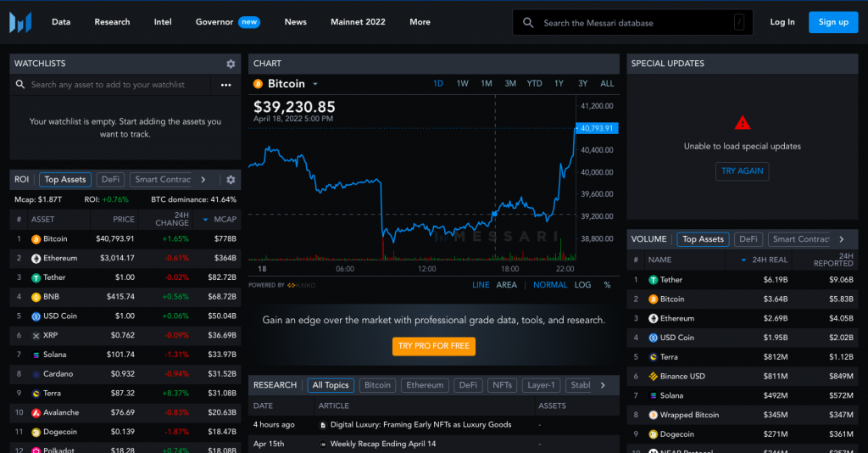This screenshot has width=868, height=453.
Task: Click the Bitcoin coin icon in ROI table
Action: click(x=36, y=239)
